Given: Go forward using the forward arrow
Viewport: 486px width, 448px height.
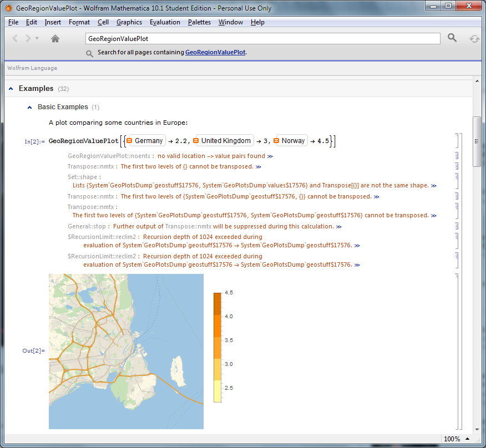Looking at the screenshot, I should (x=28, y=38).
